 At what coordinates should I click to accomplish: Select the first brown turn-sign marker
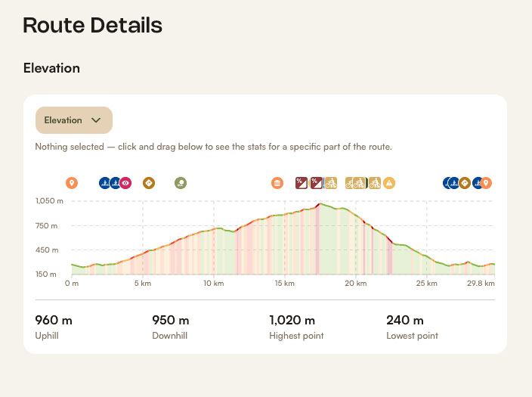coord(149,183)
